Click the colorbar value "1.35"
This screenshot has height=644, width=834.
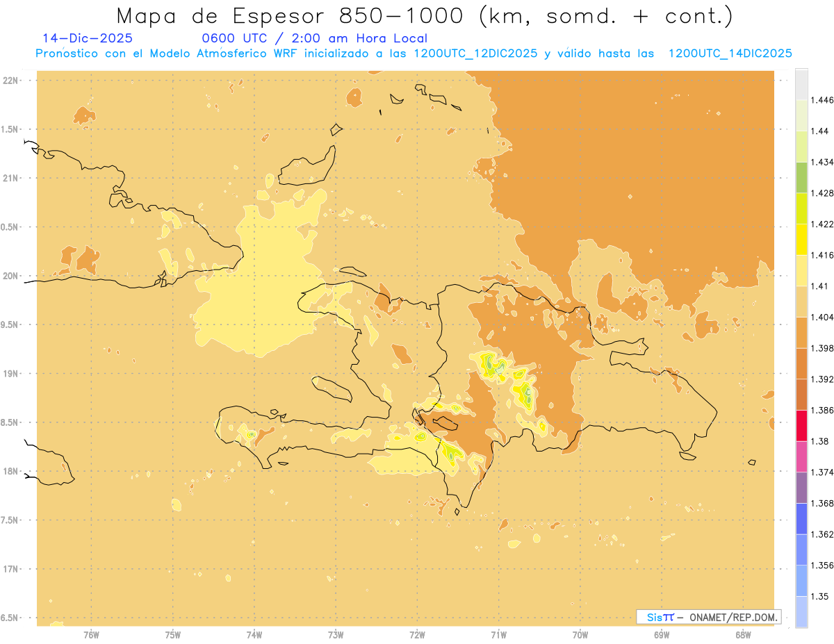[x=819, y=596]
